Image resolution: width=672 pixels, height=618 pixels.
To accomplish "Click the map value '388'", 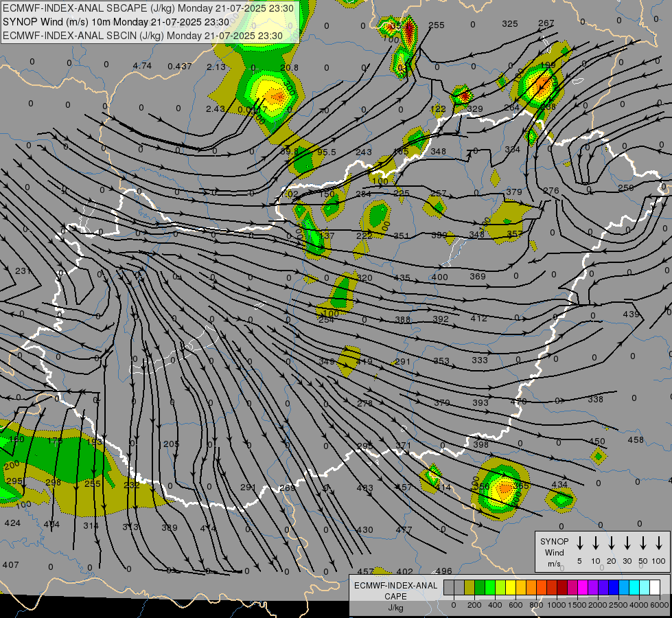I will pyautogui.click(x=402, y=319).
